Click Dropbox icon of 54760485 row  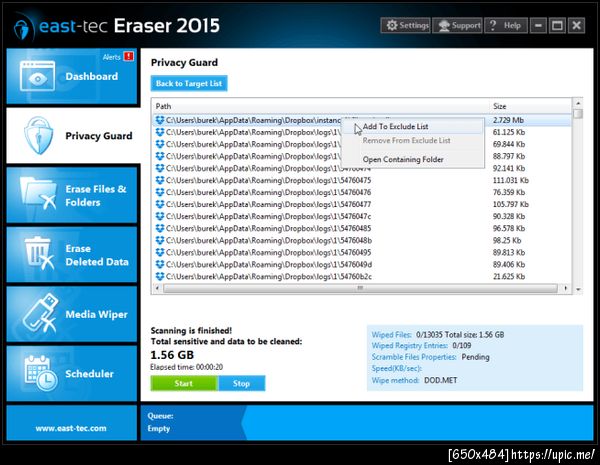160,228
